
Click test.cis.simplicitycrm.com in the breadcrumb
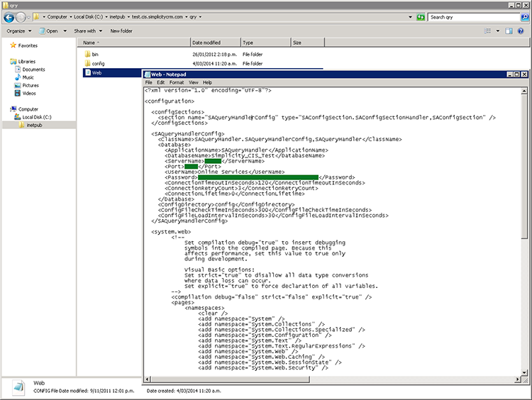click(157, 16)
